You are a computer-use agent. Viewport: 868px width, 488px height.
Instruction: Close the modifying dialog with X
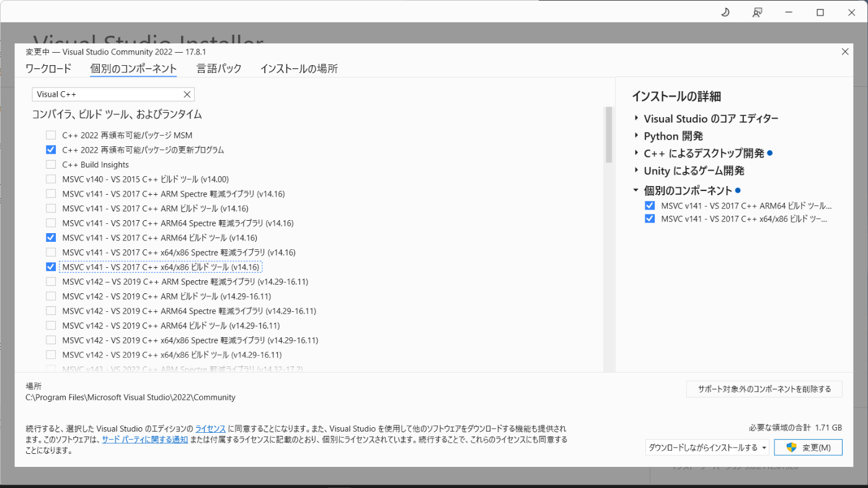845,52
